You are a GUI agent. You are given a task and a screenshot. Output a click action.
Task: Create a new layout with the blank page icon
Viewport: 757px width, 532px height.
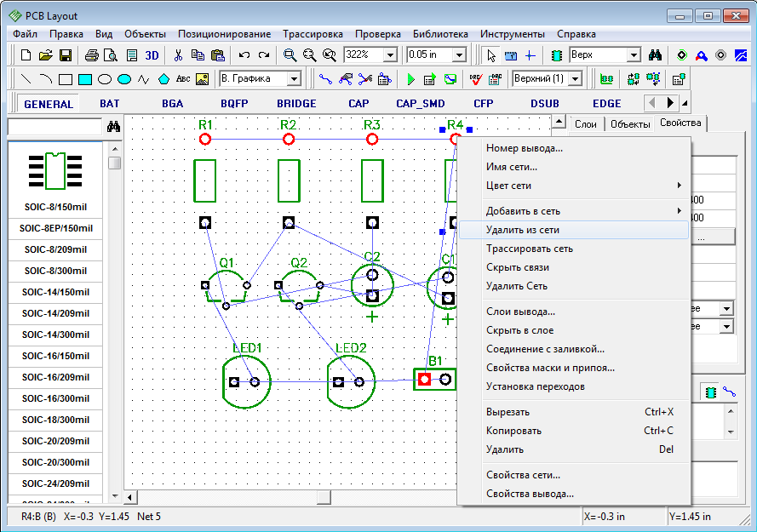[26, 55]
